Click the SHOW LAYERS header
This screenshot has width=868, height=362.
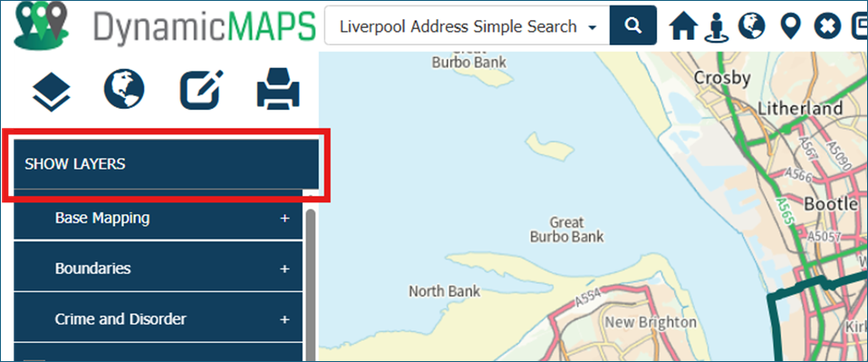click(166, 164)
